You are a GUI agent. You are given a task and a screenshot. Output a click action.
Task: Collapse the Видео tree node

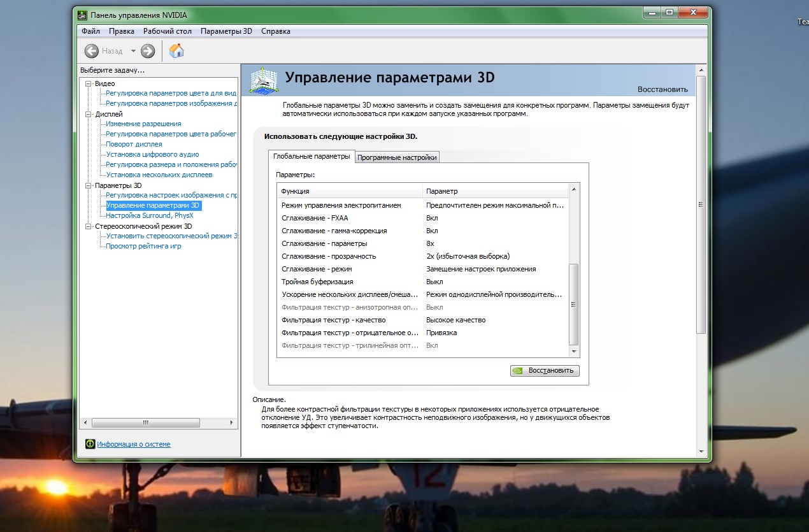[x=89, y=83]
